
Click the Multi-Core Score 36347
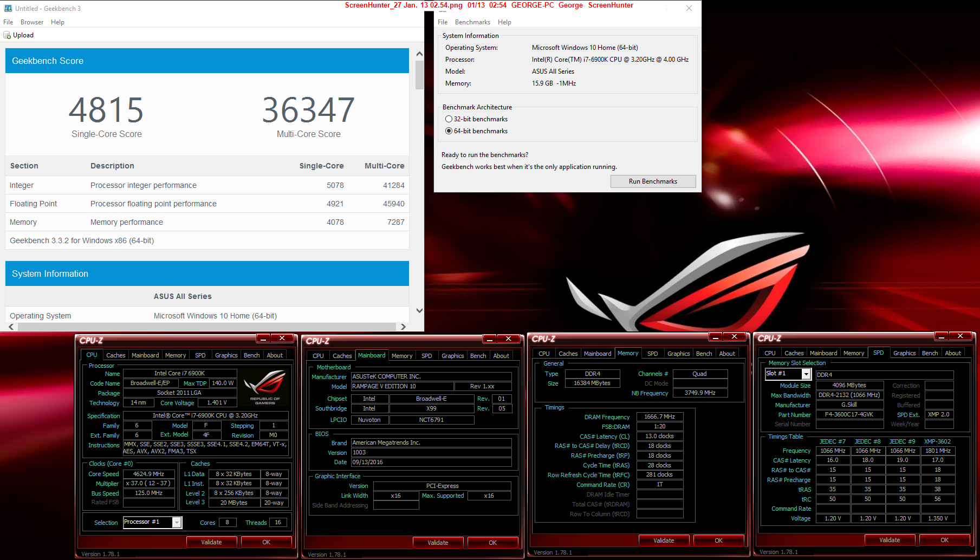(309, 110)
